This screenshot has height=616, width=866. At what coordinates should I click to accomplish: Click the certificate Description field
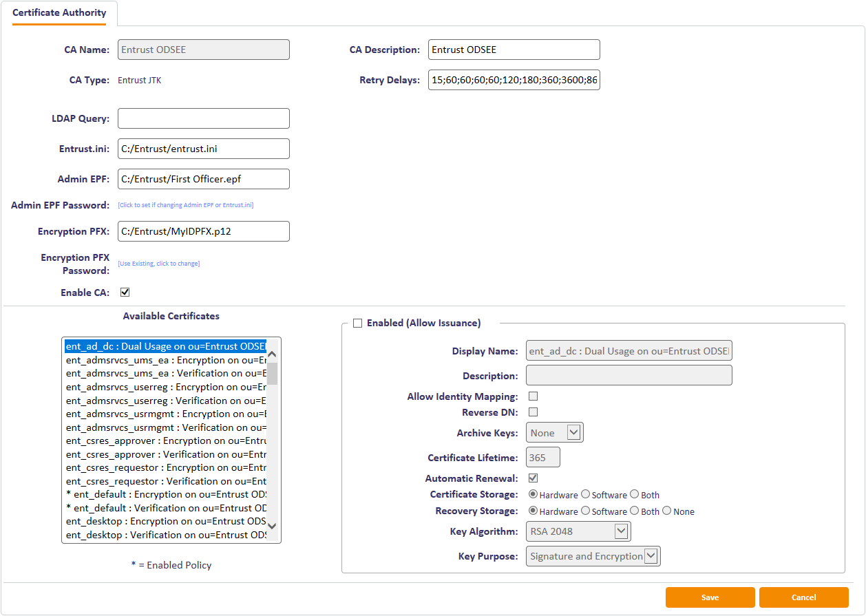(629, 375)
